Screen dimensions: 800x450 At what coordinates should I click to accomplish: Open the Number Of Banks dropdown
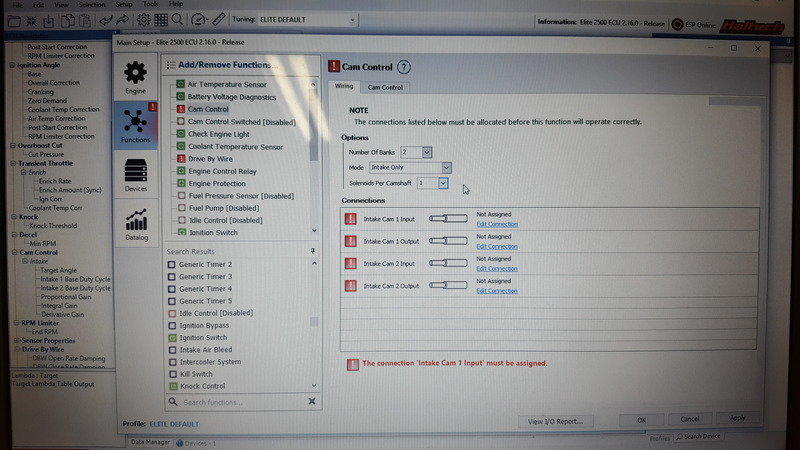(427, 152)
